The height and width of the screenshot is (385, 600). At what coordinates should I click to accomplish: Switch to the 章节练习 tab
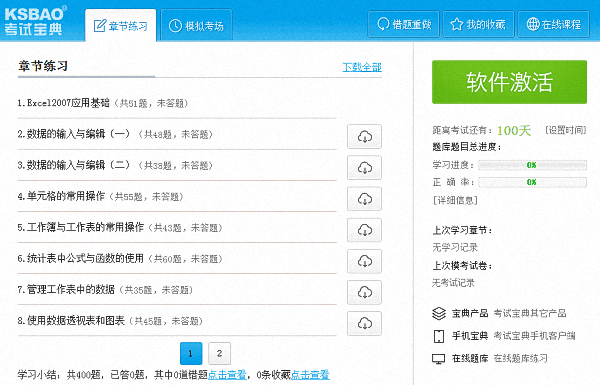pos(121,25)
